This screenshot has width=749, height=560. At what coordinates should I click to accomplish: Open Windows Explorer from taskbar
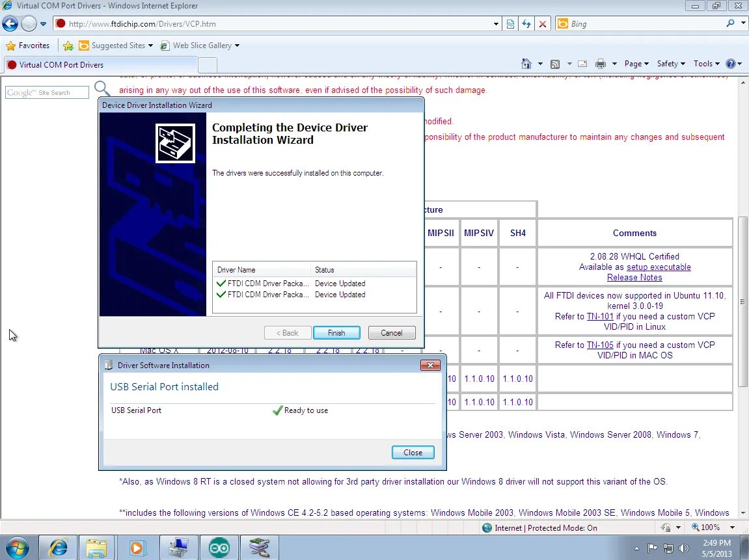pyautogui.click(x=96, y=548)
